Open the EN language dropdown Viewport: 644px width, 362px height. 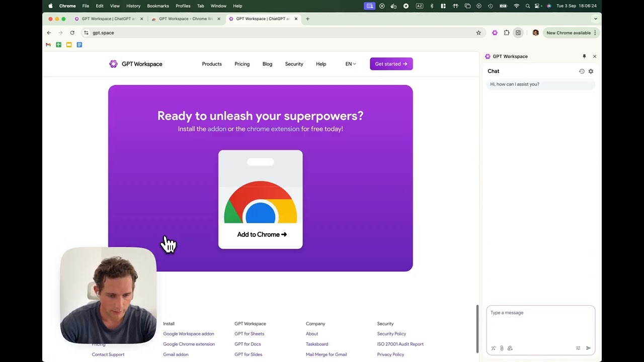click(351, 64)
